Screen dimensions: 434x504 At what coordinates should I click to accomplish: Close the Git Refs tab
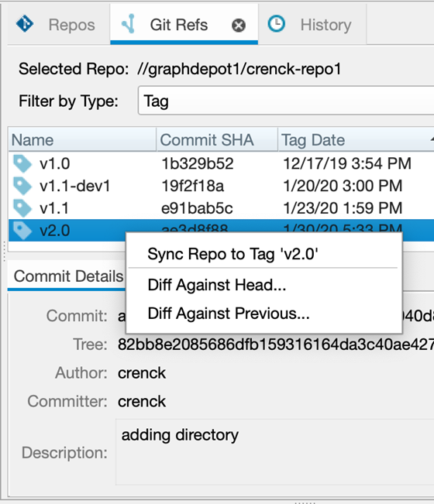239,25
